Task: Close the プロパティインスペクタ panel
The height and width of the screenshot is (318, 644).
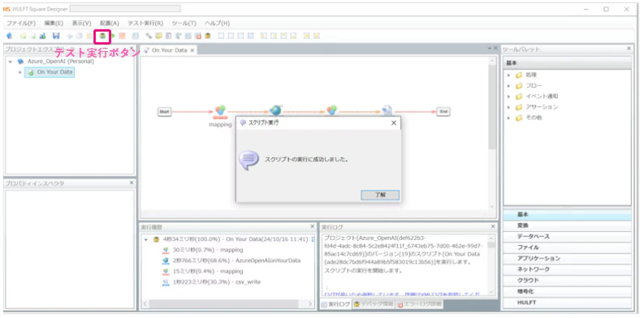Action: [x=132, y=183]
